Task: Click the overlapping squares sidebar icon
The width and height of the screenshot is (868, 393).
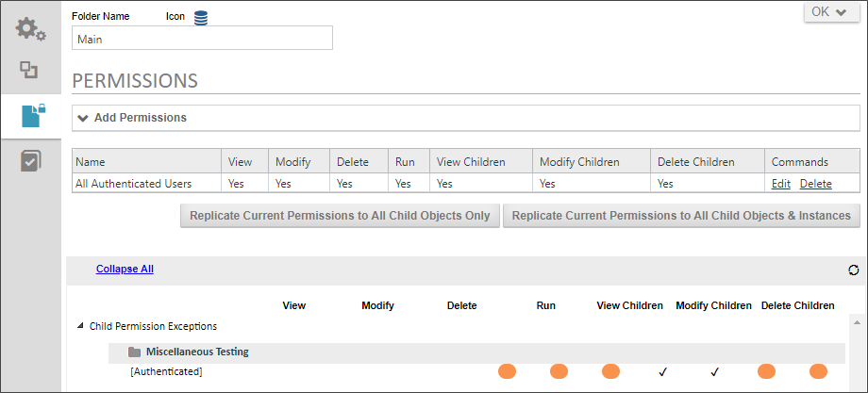Action: (x=30, y=70)
